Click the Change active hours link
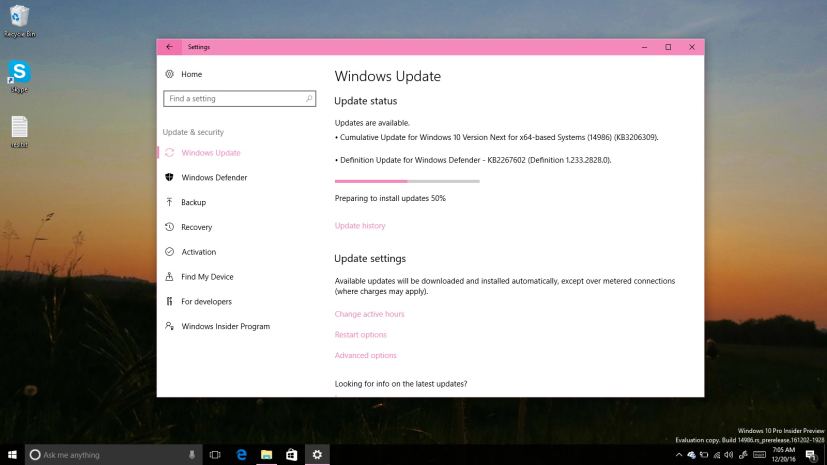 [369, 314]
